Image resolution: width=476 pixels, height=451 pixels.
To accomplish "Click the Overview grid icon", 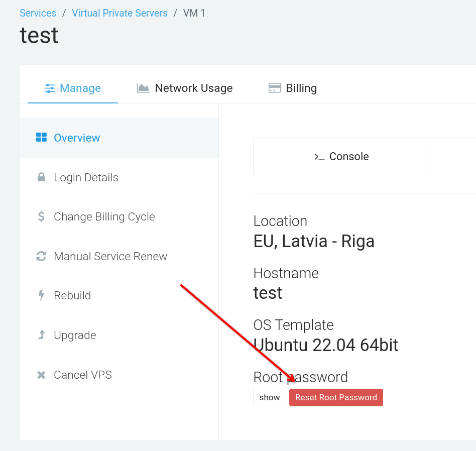I will (x=42, y=138).
